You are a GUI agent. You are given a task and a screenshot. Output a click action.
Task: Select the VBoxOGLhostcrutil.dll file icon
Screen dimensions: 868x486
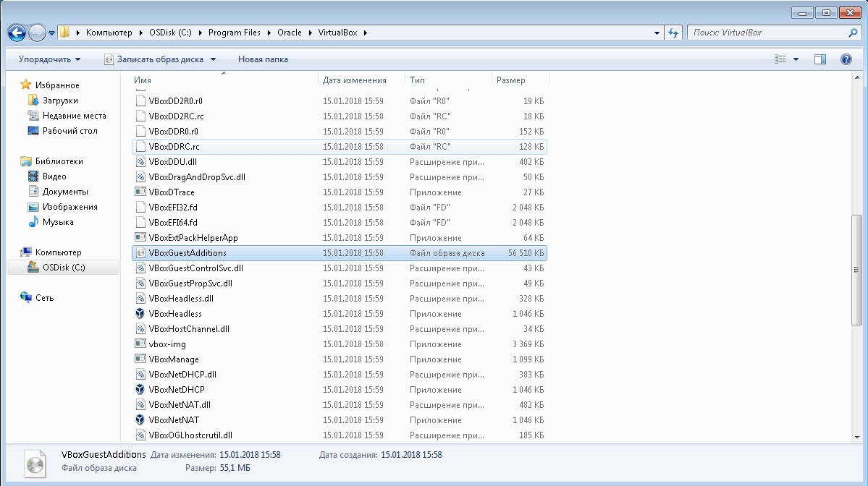tap(140, 435)
